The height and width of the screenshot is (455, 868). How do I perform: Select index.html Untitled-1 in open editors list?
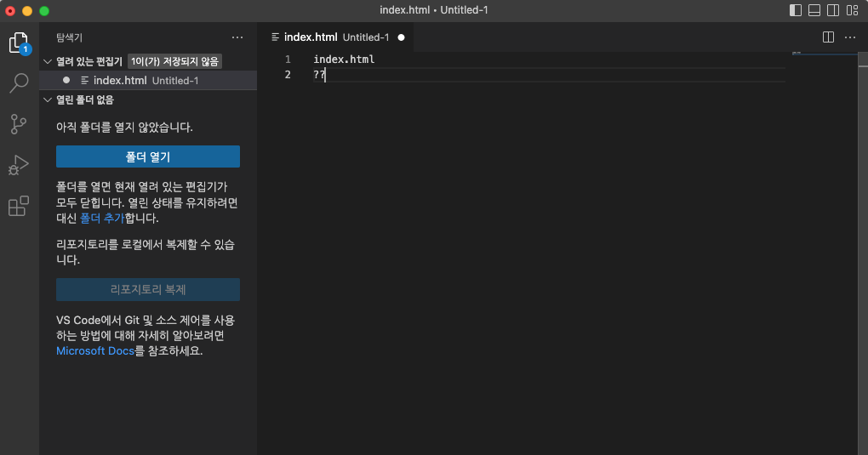(x=148, y=80)
